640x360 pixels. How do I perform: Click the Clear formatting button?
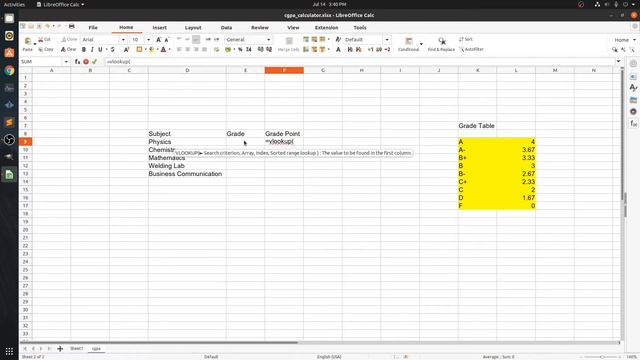tap(69, 49)
